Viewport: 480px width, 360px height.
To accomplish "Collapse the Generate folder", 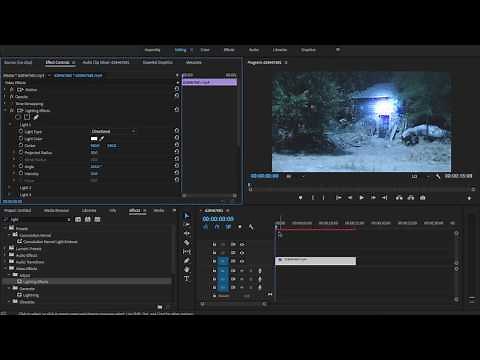I will coord(10,288).
